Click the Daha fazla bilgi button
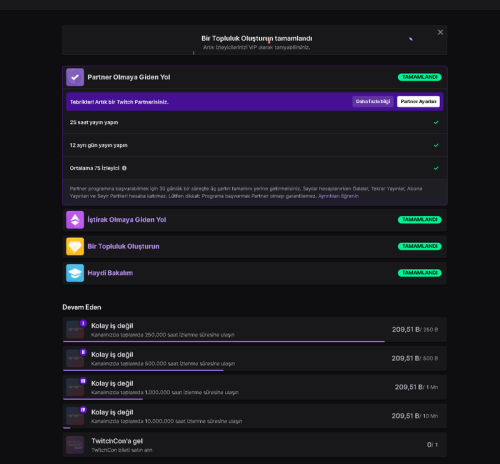 click(x=373, y=101)
